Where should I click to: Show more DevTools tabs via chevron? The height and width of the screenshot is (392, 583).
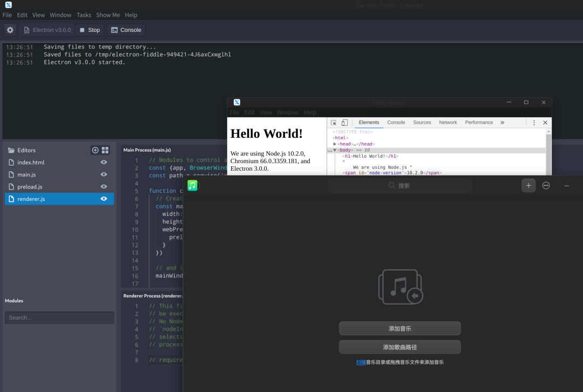[502, 123]
